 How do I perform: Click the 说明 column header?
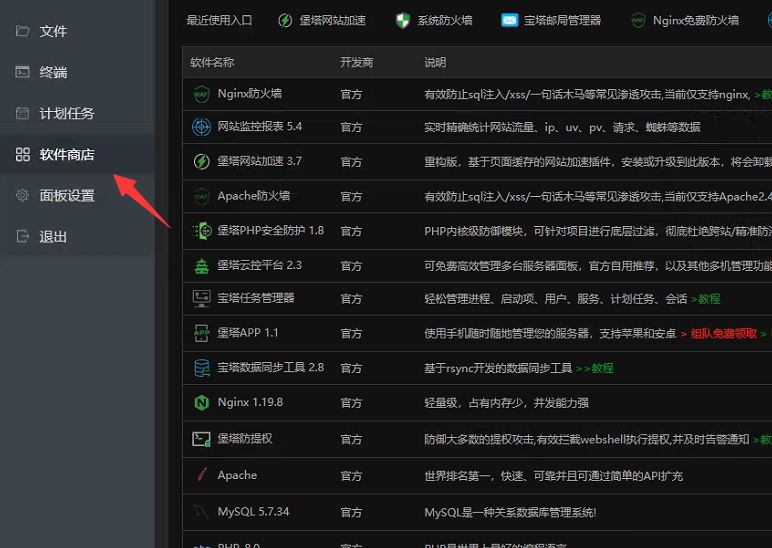click(435, 63)
